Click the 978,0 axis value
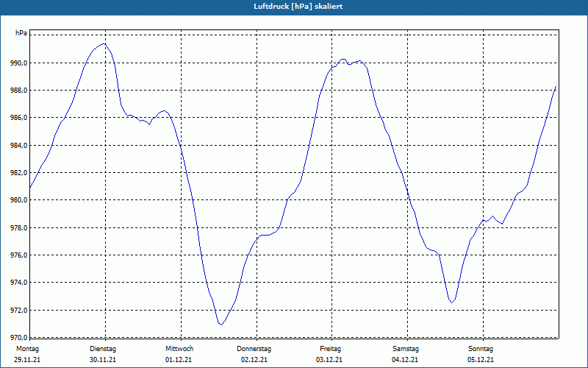Viewport: 588px width, 368px height. (x=19, y=228)
